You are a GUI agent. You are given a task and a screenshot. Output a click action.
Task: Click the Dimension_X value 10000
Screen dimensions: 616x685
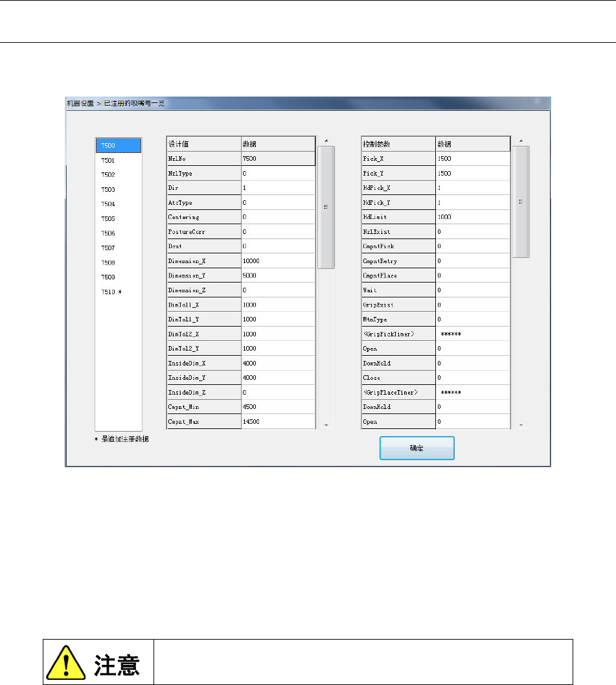(x=278, y=261)
